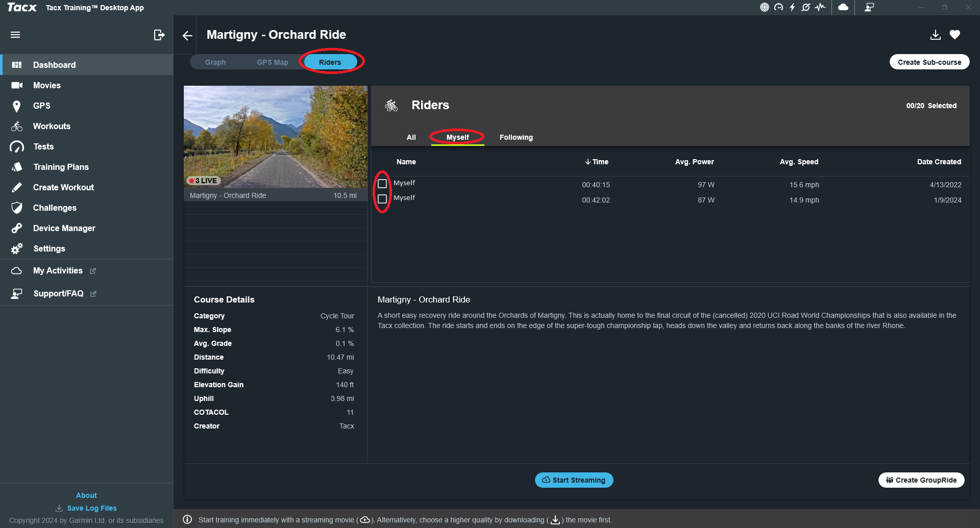Image resolution: width=980 pixels, height=528 pixels.
Task: Click the Create Workout pencil icon
Action: click(x=17, y=187)
